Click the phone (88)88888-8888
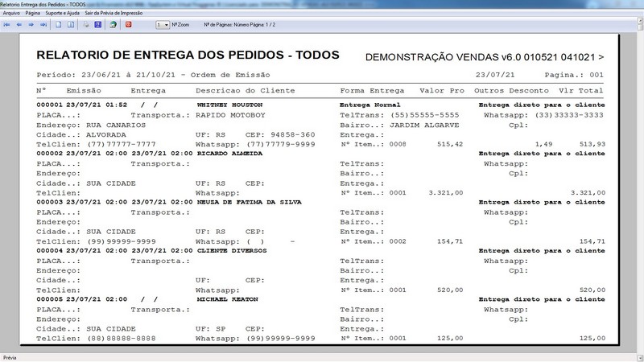 pos(122,339)
